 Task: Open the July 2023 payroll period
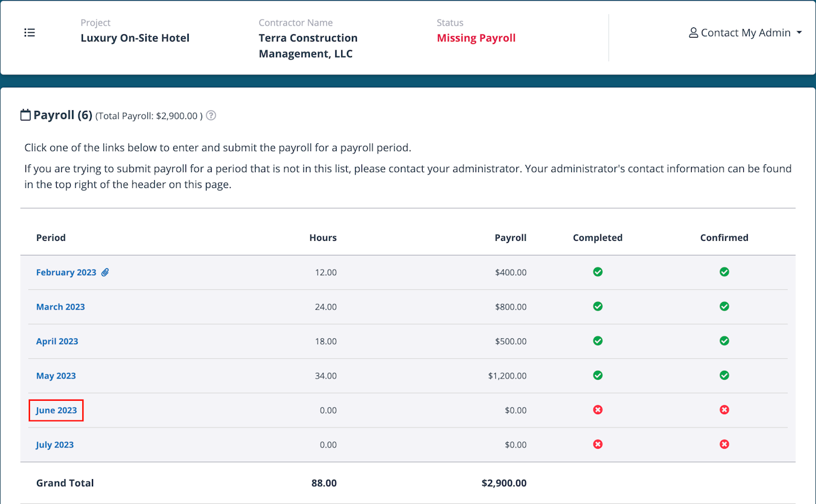[x=54, y=445]
